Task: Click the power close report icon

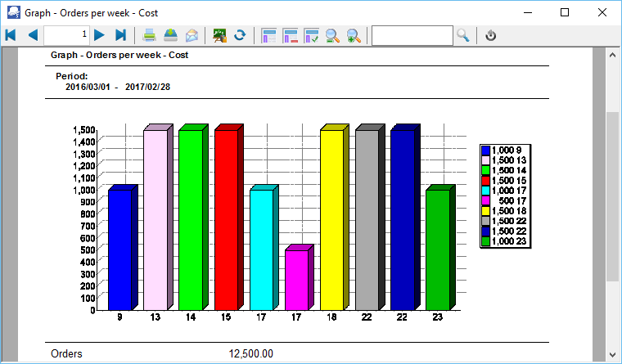Action: click(x=491, y=35)
